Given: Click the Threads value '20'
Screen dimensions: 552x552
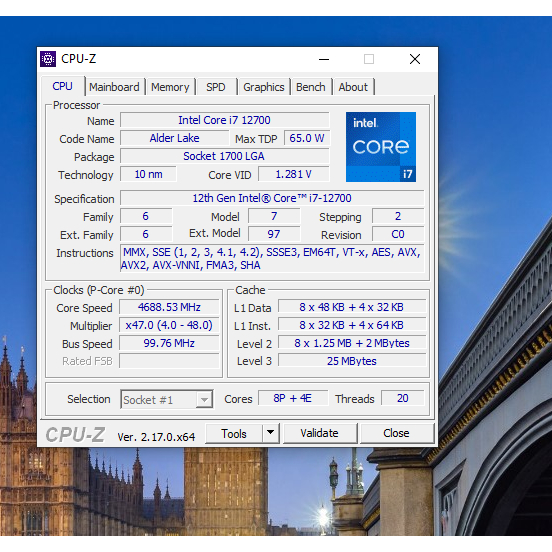Looking at the screenshot, I should click(403, 398).
